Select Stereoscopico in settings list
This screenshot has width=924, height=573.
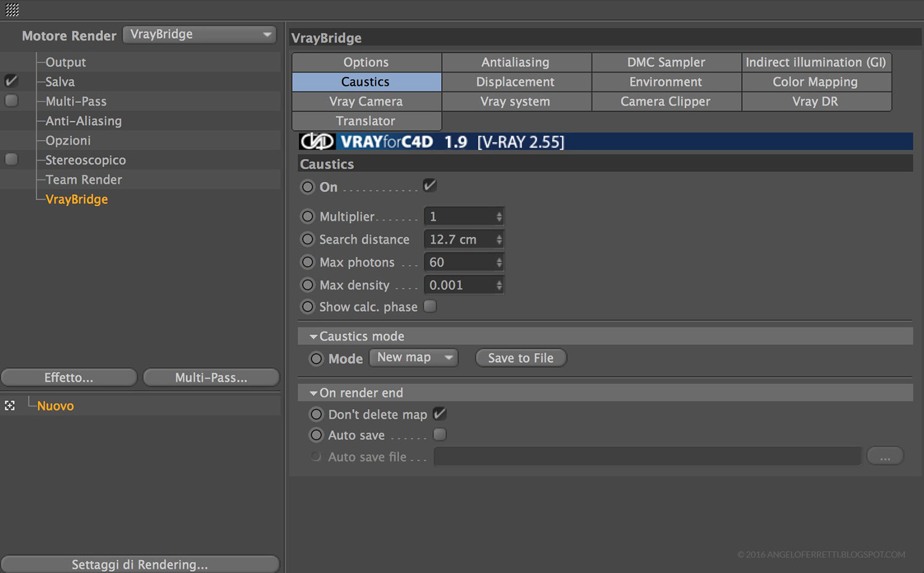(x=85, y=160)
